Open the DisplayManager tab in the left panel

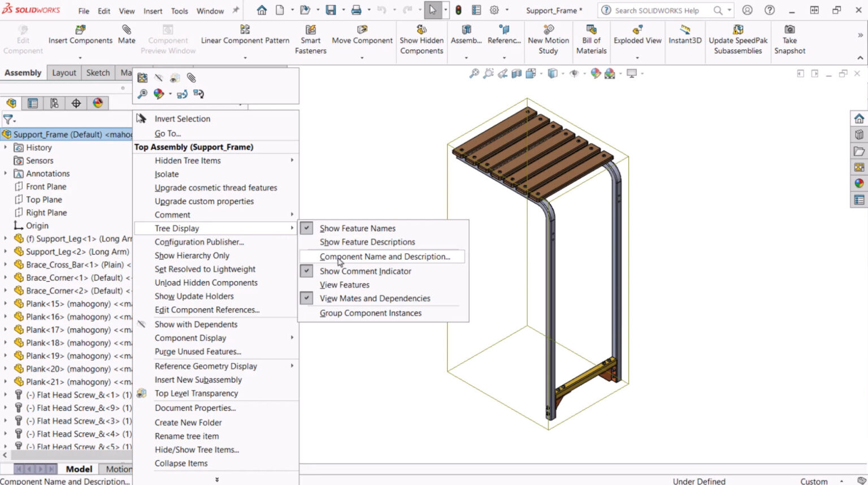tap(97, 103)
